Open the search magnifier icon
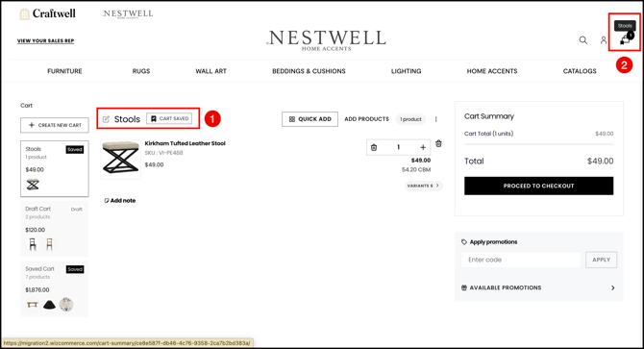Image resolution: width=644 pixels, height=349 pixels. pos(582,40)
